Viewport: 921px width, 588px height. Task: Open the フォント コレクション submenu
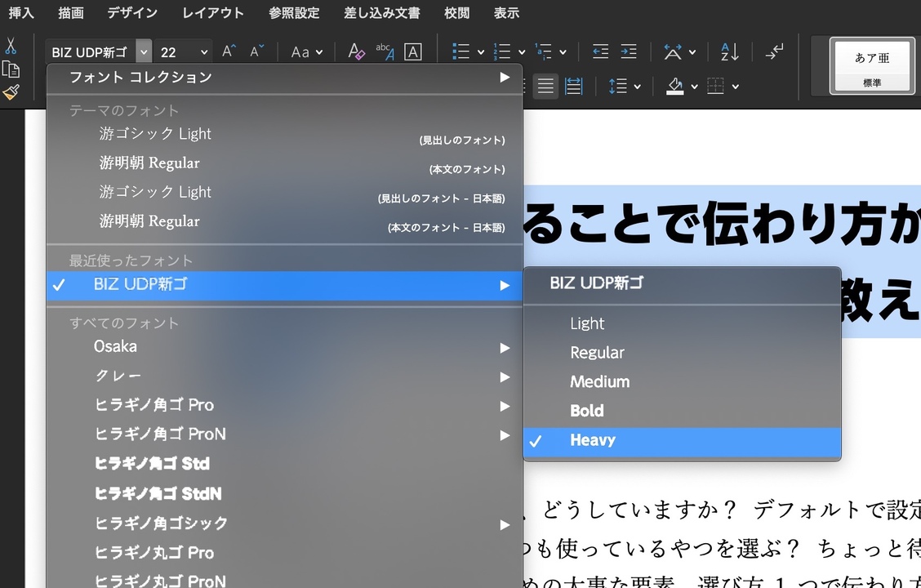click(x=284, y=78)
